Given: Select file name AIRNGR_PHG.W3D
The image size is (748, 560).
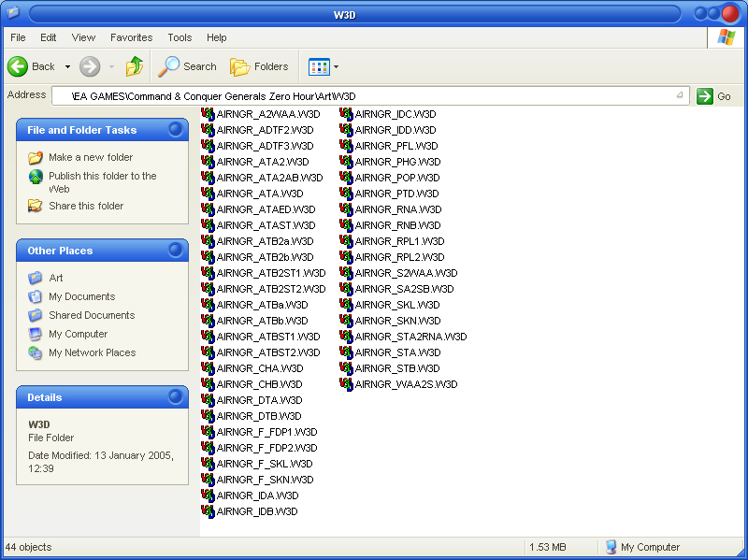Looking at the screenshot, I should [398, 162].
